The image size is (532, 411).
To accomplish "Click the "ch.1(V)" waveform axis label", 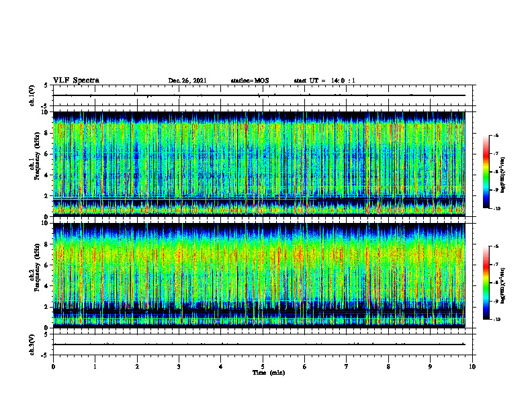I will pyautogui.click(x=32, y=95).
